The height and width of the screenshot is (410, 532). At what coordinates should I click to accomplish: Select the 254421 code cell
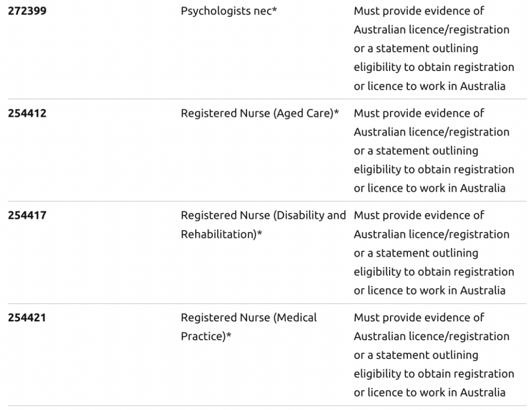click(x=28, y=318)
